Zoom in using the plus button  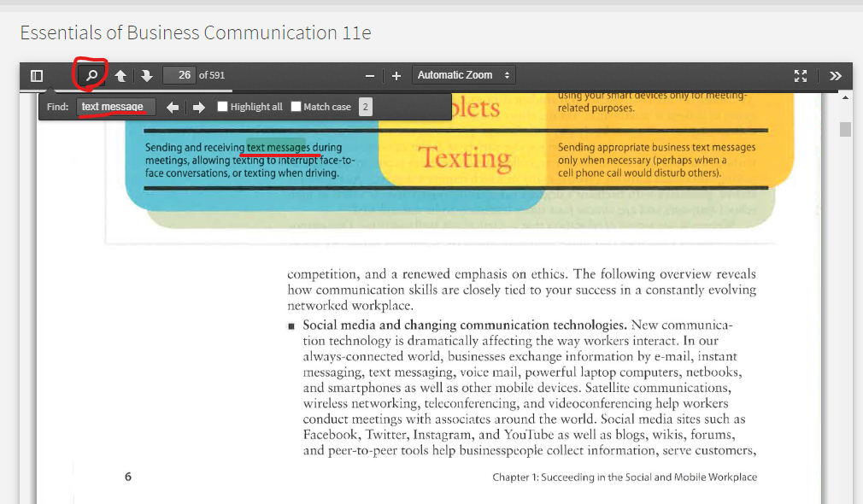coord(396,75)
